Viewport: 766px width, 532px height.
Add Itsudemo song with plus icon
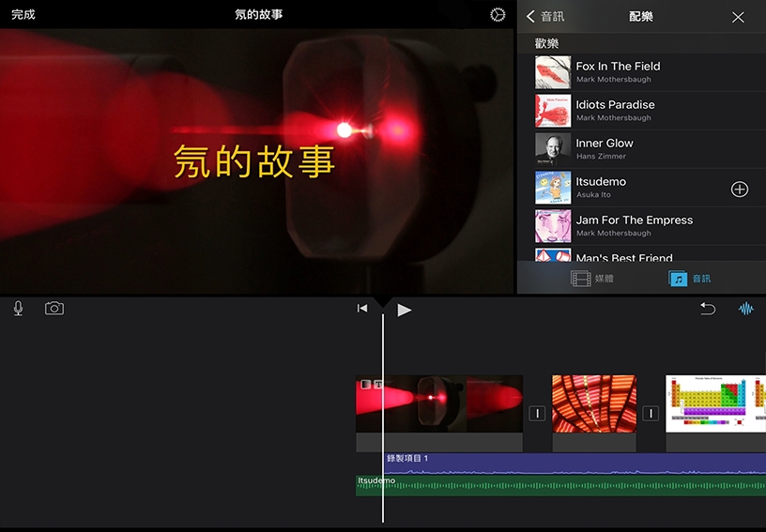point(739,190)
